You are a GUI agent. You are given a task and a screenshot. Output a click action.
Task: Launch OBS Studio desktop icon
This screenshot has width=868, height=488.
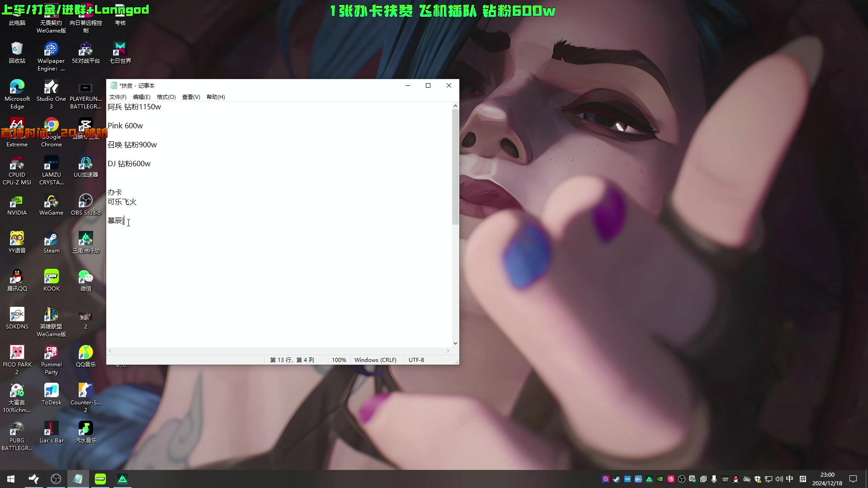[85, 204]
